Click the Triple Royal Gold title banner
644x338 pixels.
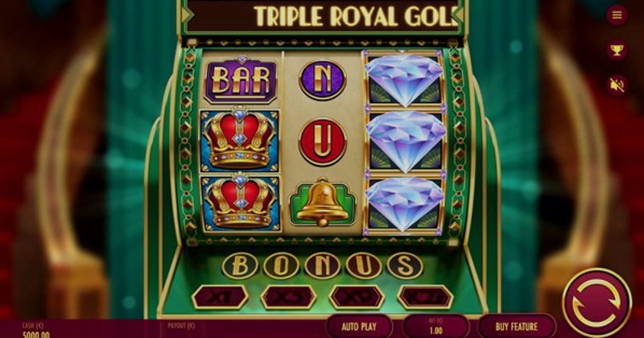[323, 16]
